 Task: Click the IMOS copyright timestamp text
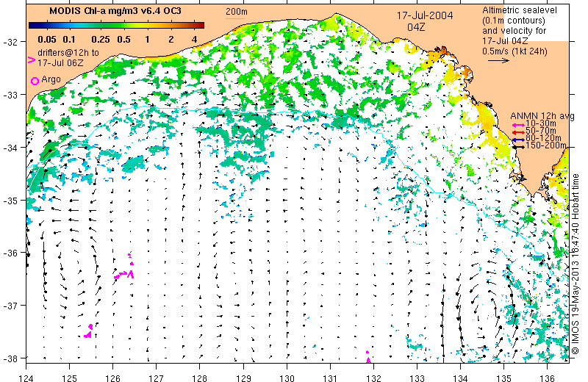point(576,264)
